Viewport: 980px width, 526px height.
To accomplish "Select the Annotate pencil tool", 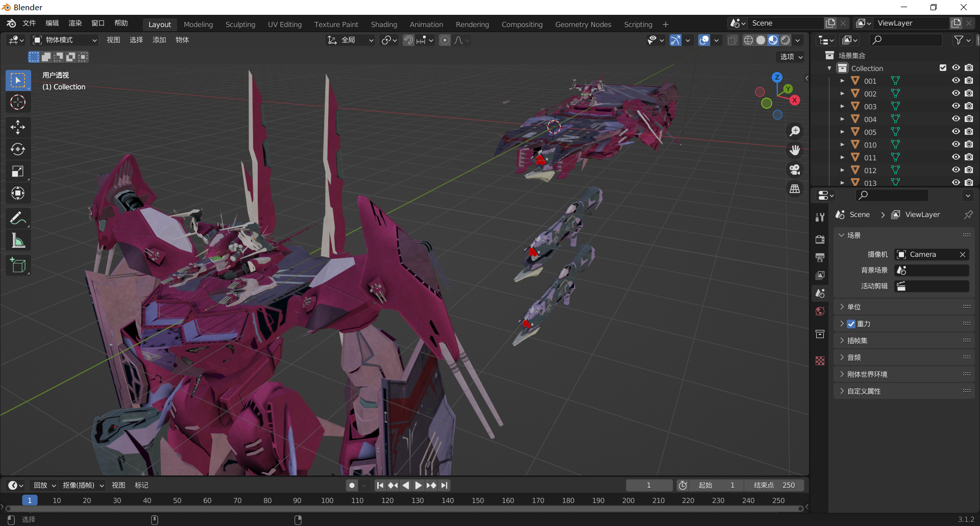I will tap(18, 219).
